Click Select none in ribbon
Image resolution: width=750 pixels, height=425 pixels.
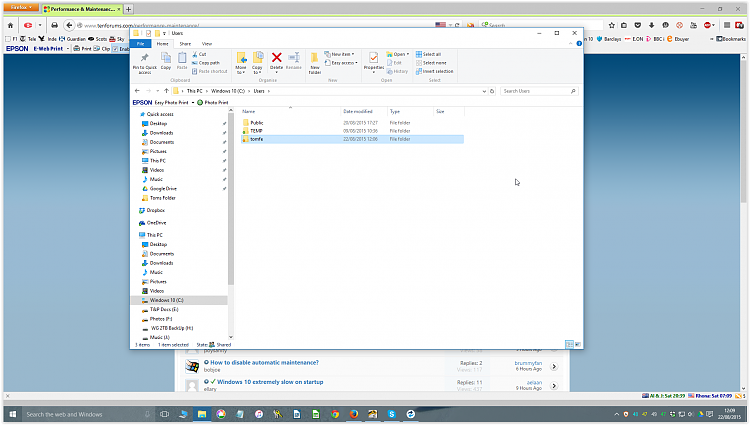(431, 63)
